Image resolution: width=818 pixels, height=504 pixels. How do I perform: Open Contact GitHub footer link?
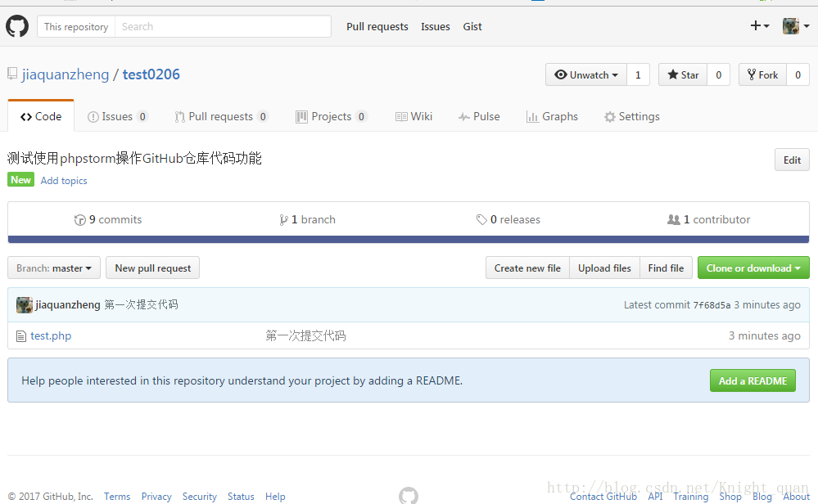[x=603, y=496]
